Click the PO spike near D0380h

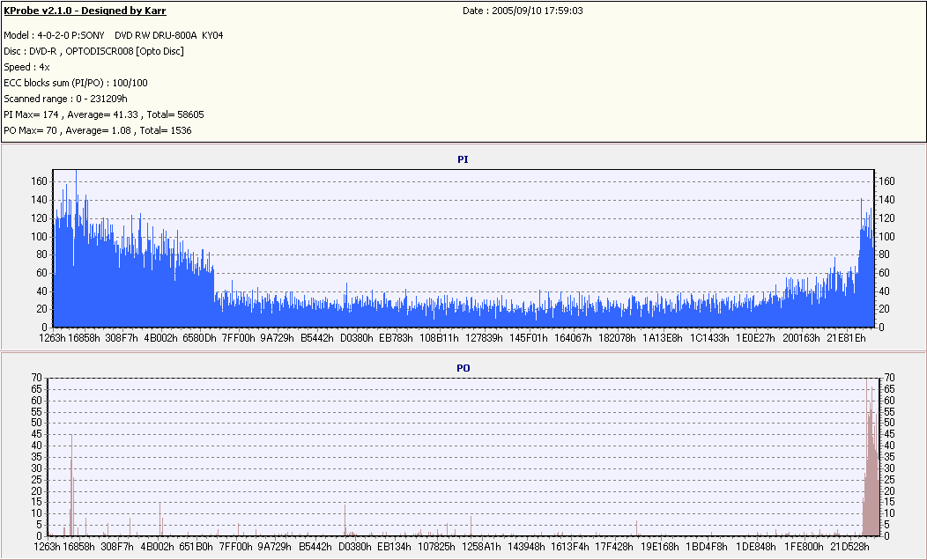pos(345,519)
